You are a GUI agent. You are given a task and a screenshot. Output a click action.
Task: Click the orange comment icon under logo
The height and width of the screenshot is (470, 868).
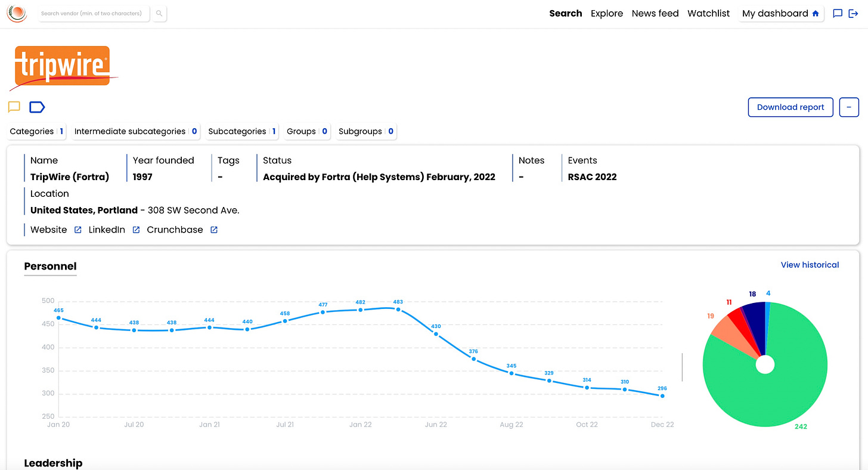tap(14, 107)
